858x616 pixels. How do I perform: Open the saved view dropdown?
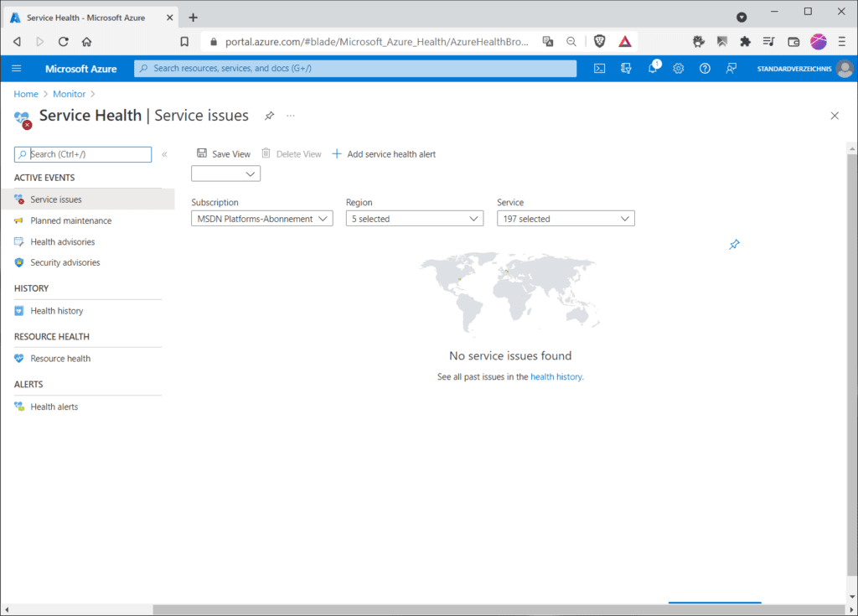point(225,173)
